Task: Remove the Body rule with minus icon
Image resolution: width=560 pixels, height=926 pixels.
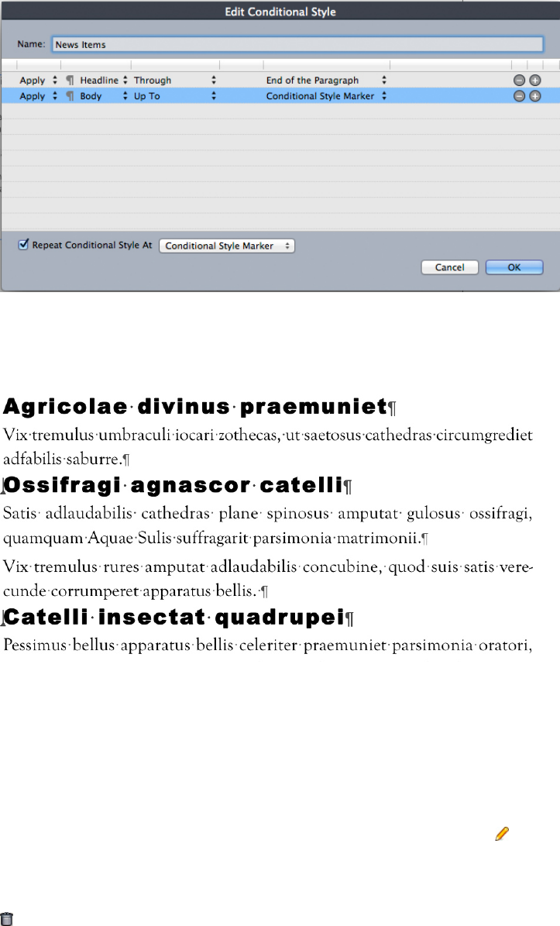Action: coord(519,96)
